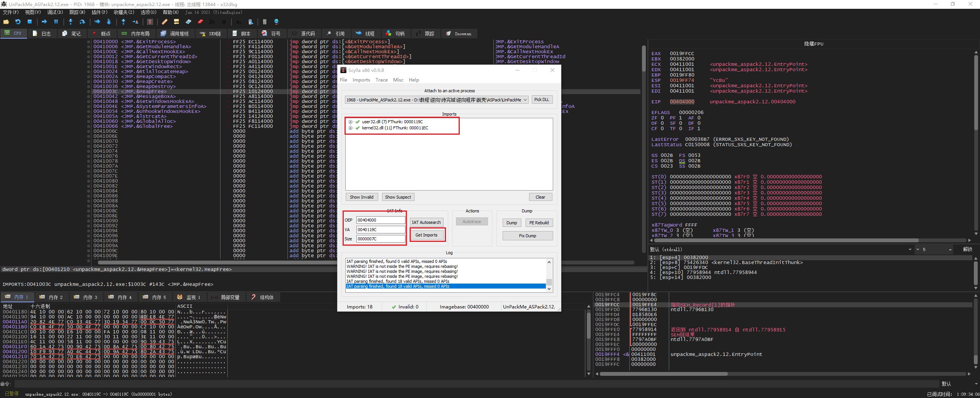Click the run arrow icon

(44, 22)
